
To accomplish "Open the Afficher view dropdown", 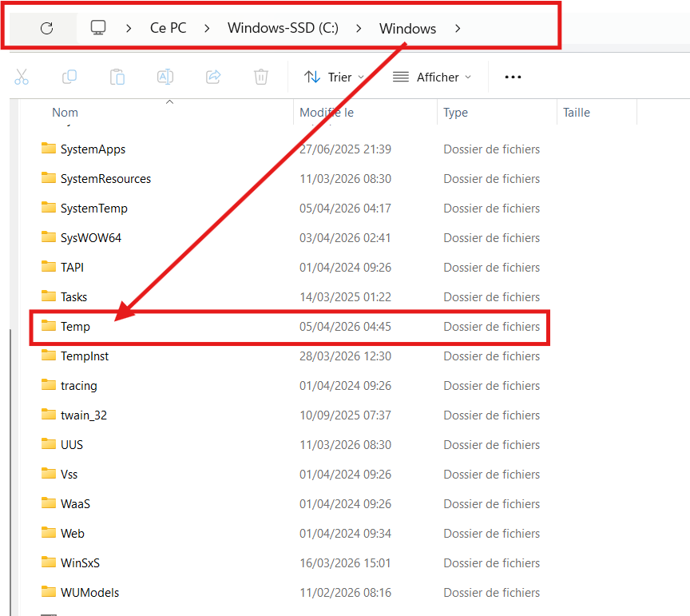I will 432,77.
